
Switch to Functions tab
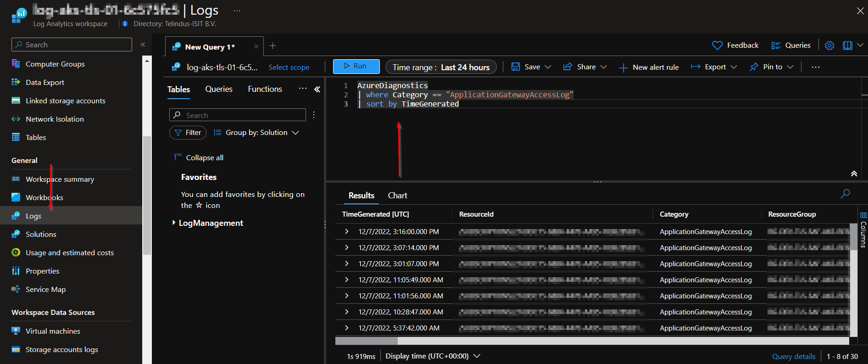tap(265, 89)
